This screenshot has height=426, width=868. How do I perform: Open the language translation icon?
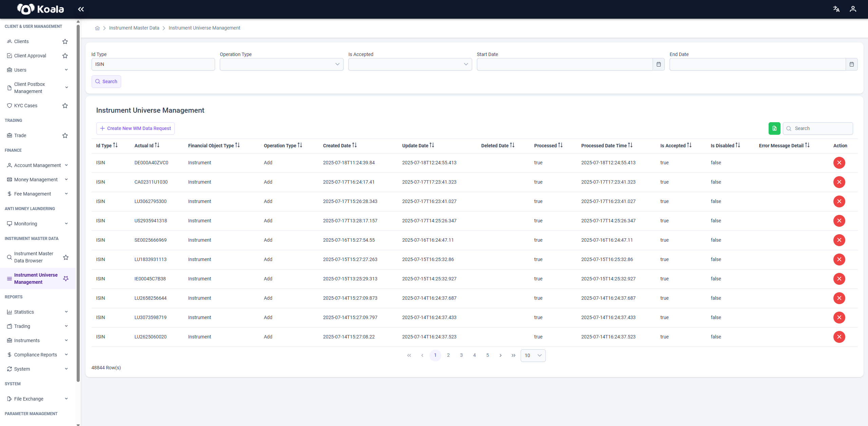click(836, 9)
